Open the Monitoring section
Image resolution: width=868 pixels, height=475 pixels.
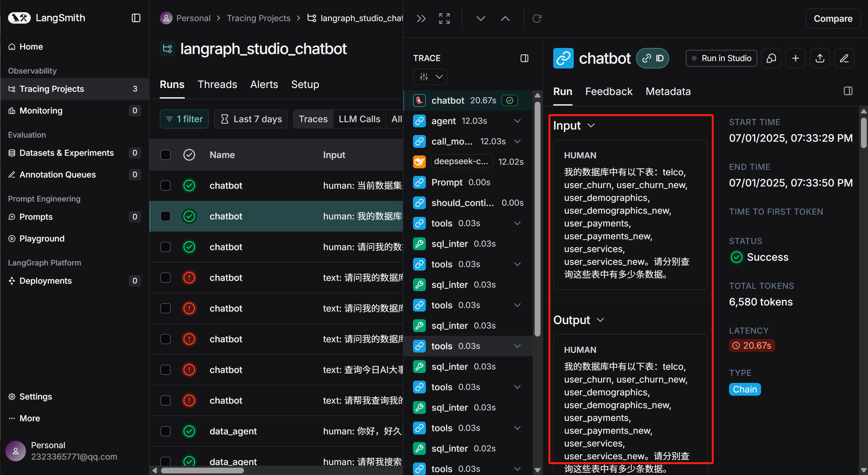coord(75,110)
